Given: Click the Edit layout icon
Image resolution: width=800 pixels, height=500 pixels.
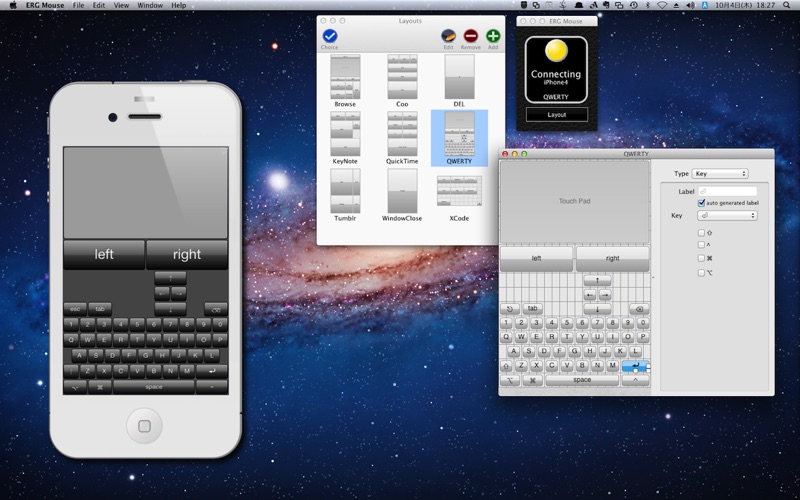Looking at the screenshot, I should click(448, 37).
